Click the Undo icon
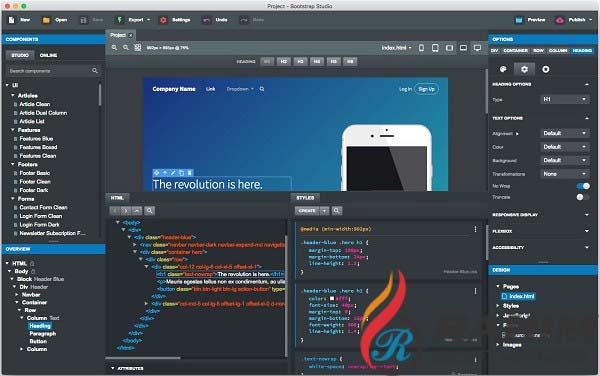The width and height of the screenshot is (600, 376). click(x=206, y=20)
